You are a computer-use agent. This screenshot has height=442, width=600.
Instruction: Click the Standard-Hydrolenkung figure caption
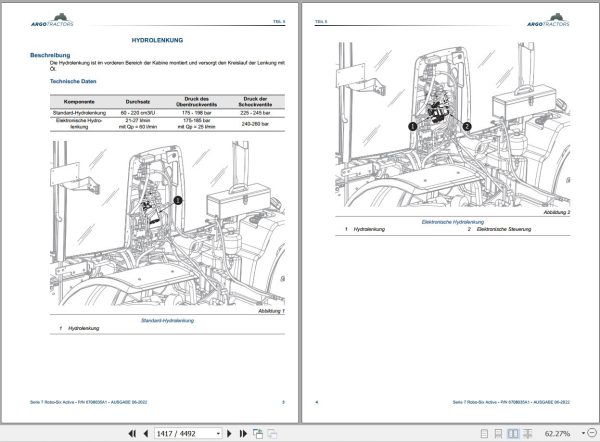click(x=168, y=321)
